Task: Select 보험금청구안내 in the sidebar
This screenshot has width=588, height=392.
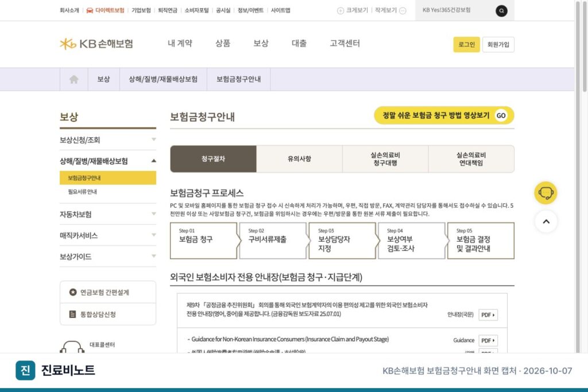Action: tap(107, 178)
